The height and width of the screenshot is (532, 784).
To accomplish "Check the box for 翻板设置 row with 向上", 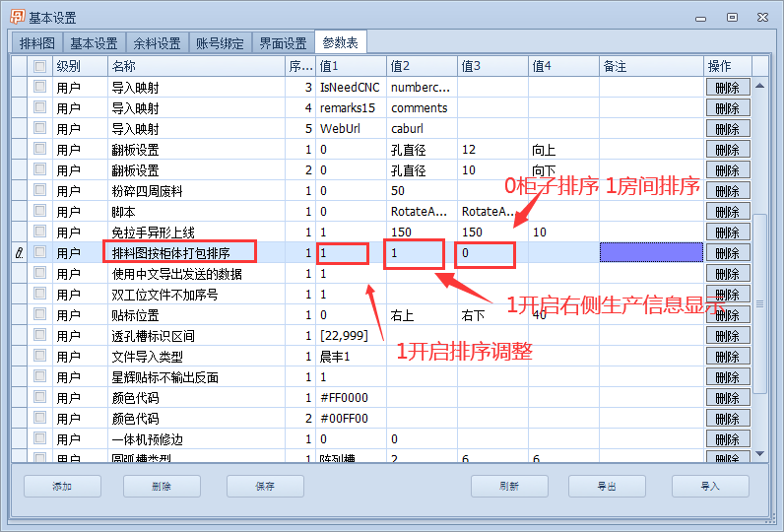I will pyautogui.click(x=40, y=149).
